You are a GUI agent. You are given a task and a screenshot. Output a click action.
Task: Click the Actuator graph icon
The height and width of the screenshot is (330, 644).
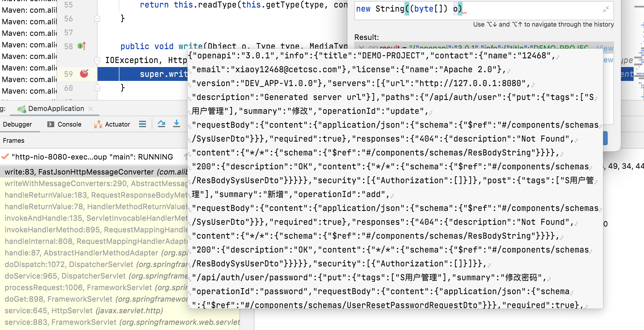pyautogui.click(x=98, y=124)
